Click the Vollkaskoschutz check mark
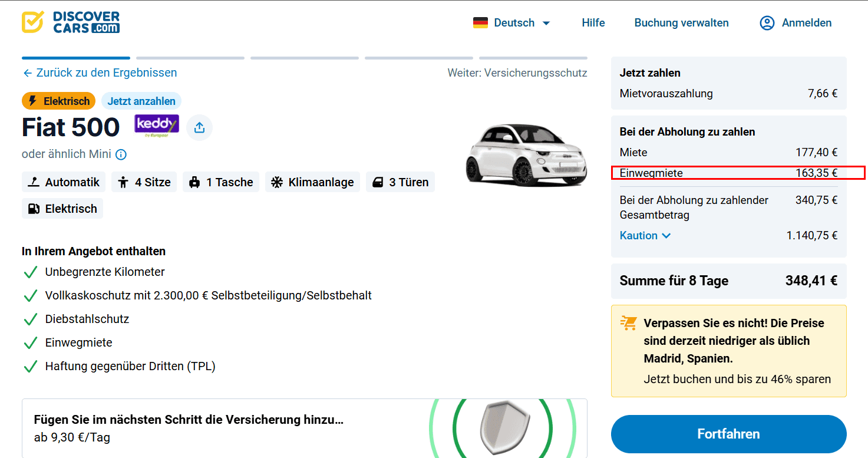 30,296
